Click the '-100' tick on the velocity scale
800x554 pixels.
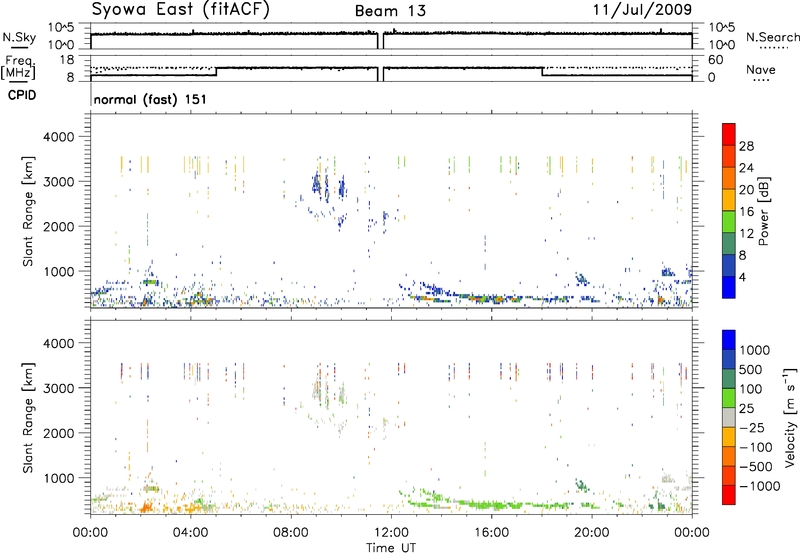(x=756, y=447)
